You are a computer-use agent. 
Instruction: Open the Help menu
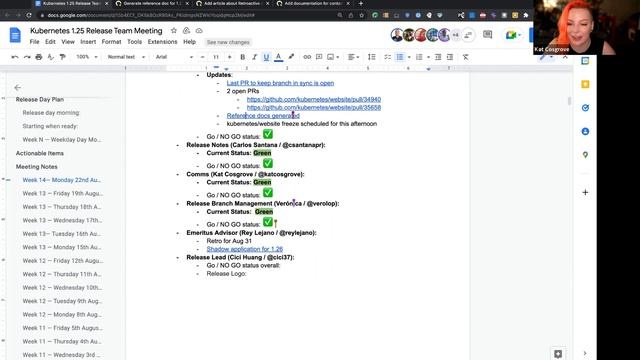[x=189, y=42]
